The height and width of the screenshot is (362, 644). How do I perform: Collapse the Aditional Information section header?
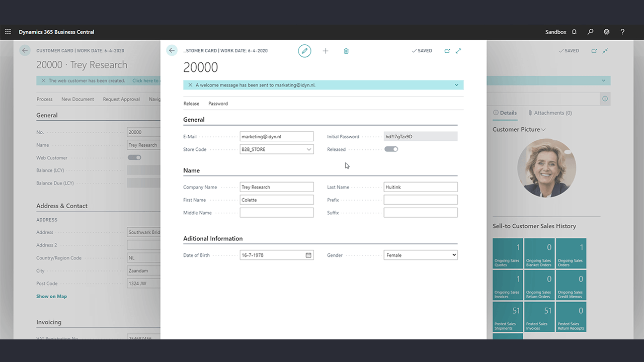[x=213, y=238]
